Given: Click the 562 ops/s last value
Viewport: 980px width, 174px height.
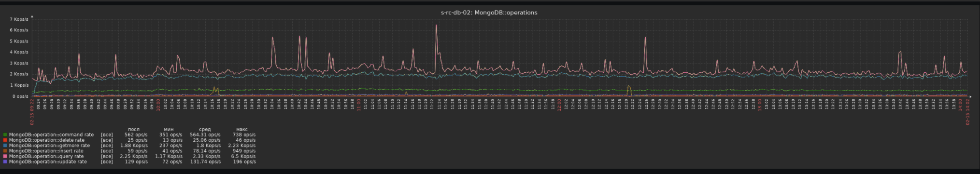Looking at the screenshot, I should pyautogui.click(x=136, y=135).
